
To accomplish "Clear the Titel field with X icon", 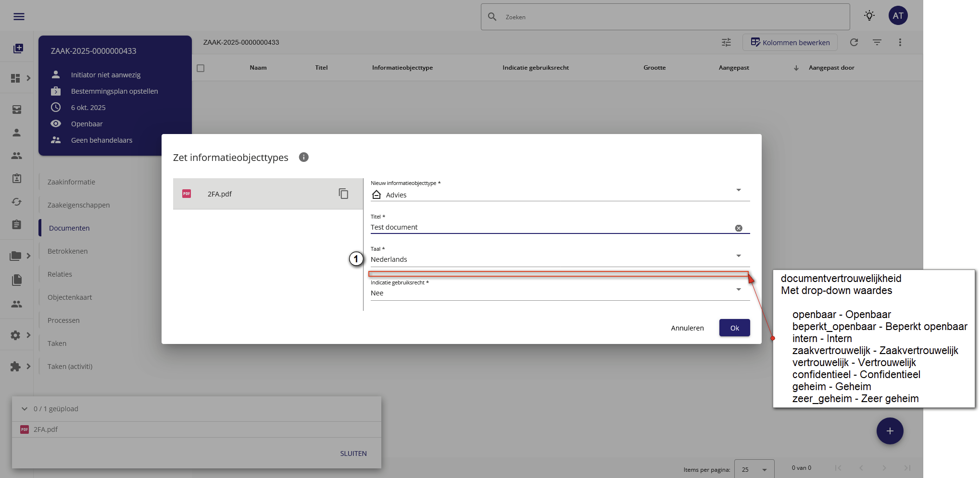I will [738, 228].
